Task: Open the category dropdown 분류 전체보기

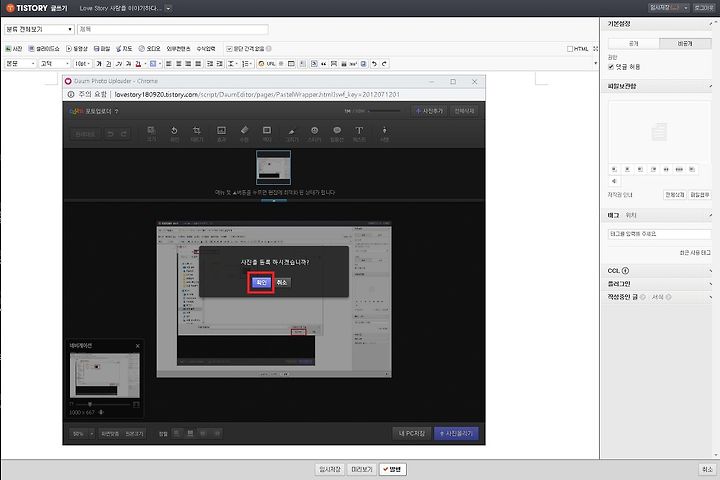Action: coord(39,29)
